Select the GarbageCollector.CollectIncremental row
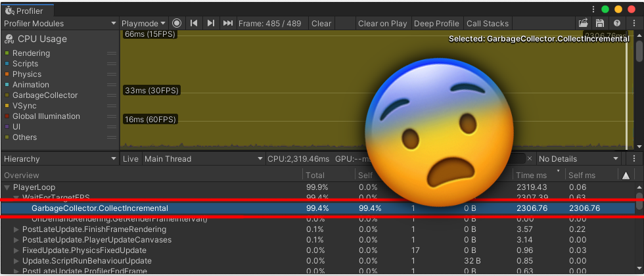Image resolution: width=644 pixels, height=276 pixels. tap(318, 208)
